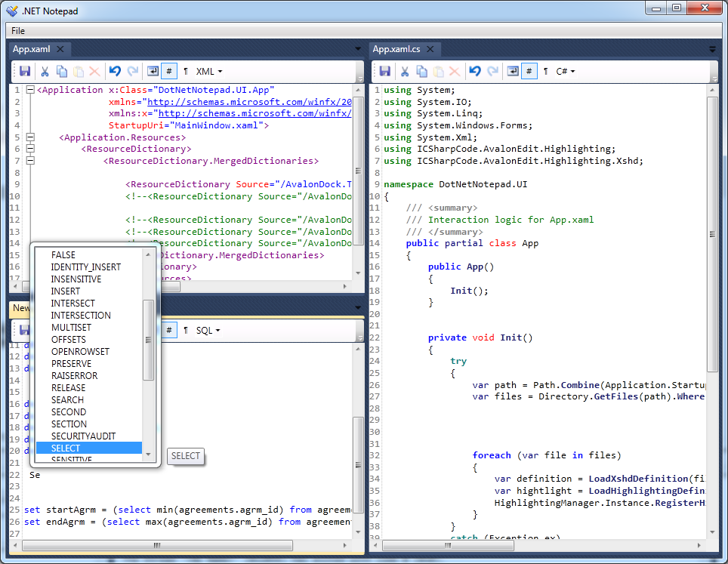Collapse ResourceDictionary fold on line 6
This screenshot has width=728, height=564.
click(30, 149)
